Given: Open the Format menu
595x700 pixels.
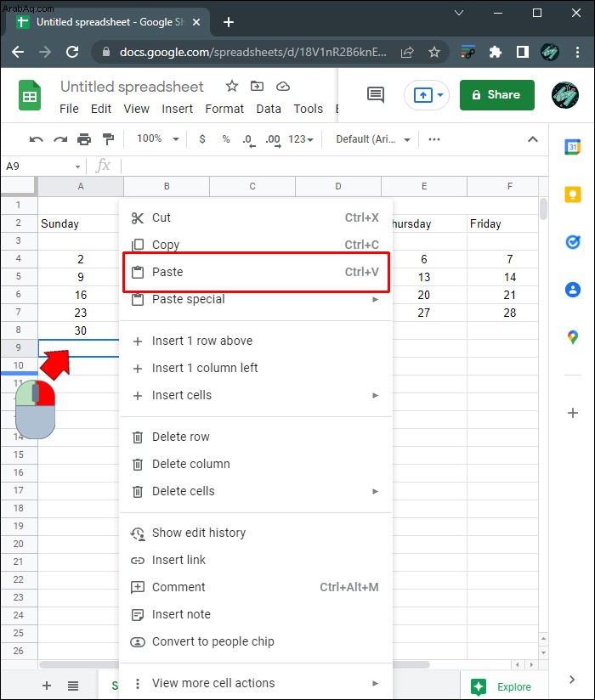Looking at the screenshot, I should tap(224, 109).
